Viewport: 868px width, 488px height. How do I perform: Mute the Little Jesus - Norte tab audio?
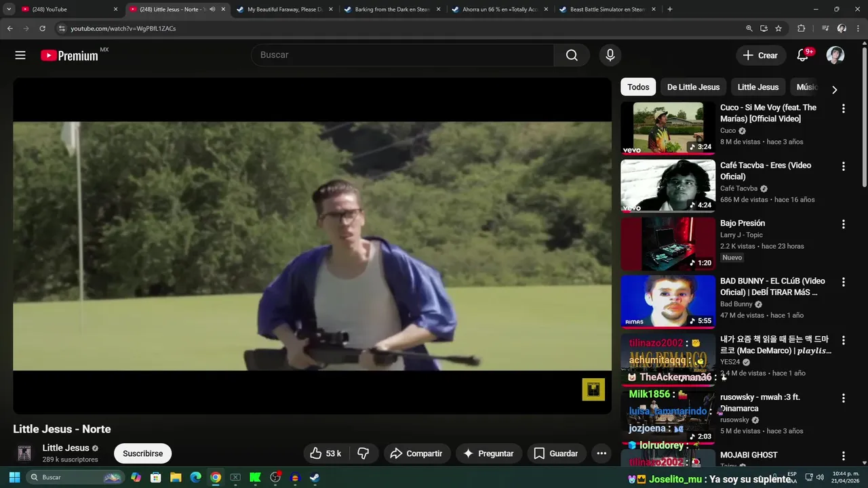coord(212,9)
